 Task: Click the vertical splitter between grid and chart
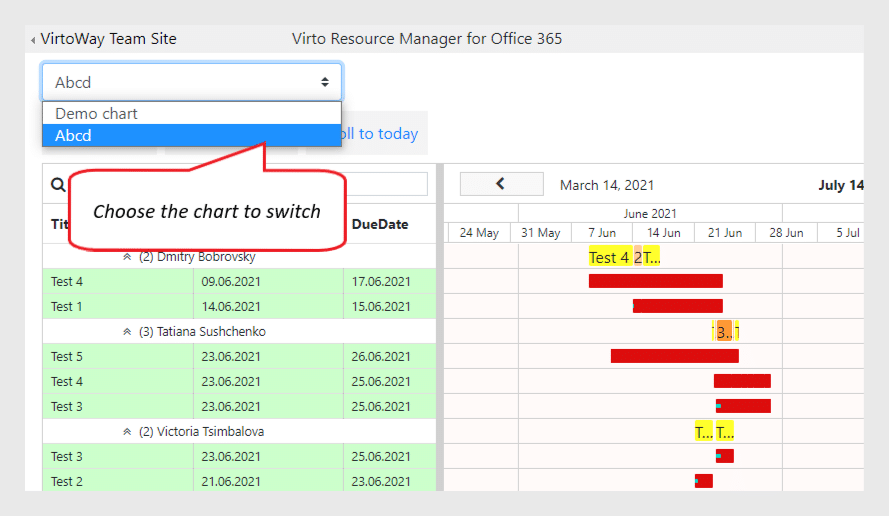[440, 328]
